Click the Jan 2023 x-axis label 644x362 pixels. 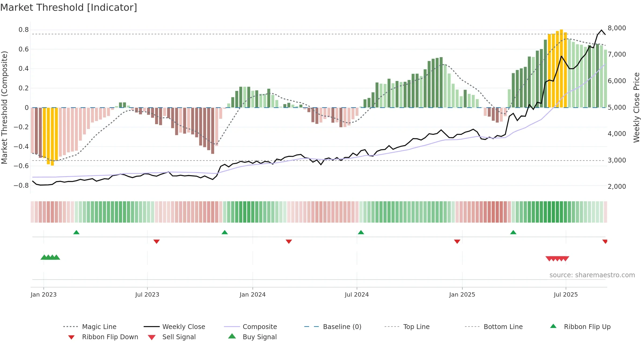pos(43,295)
